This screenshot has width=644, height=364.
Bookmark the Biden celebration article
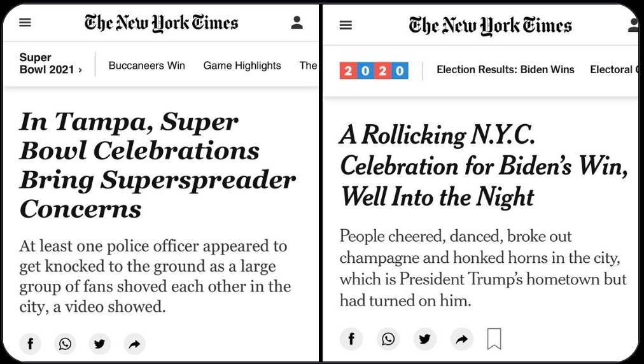[x=494, y=339]
